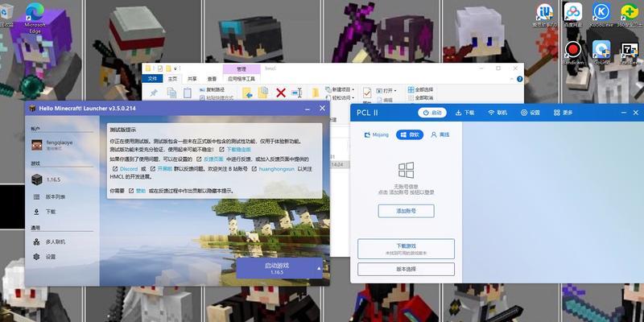
Task: Click the 启动游戏 1.16.5 launch button
Action: click(276, 268)
